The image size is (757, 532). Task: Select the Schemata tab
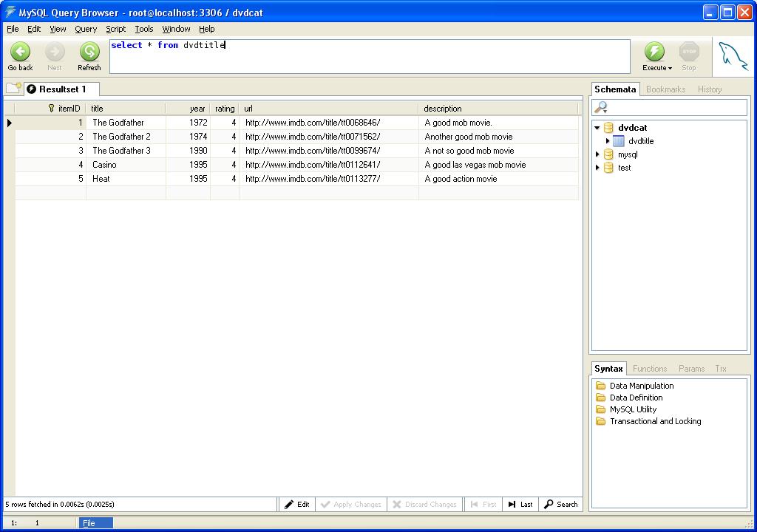coord(615,89)
